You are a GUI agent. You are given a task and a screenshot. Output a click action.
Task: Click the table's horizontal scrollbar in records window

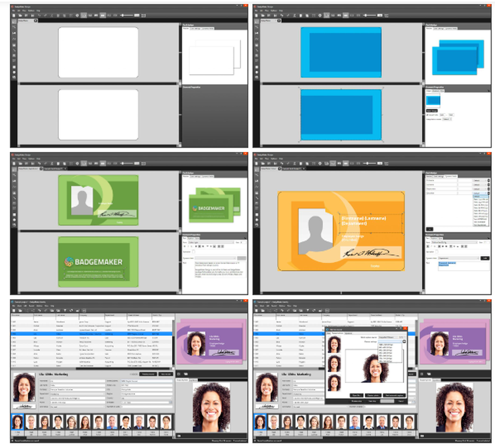92,368
